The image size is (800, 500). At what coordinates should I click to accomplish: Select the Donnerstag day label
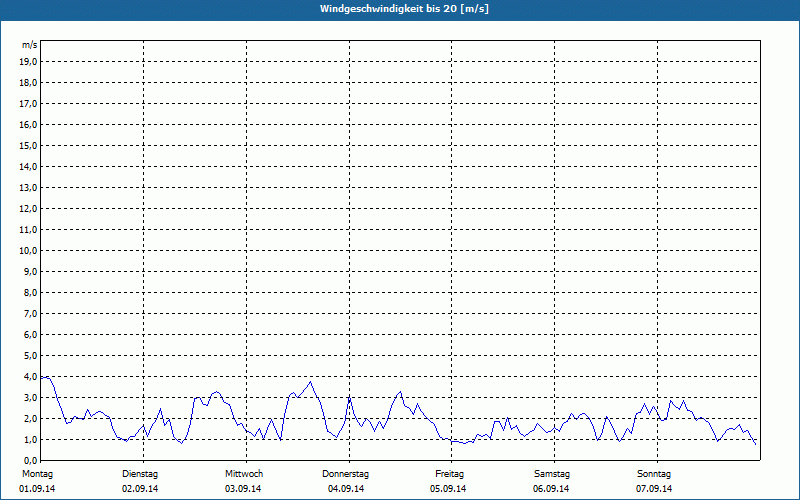(345, 474)
